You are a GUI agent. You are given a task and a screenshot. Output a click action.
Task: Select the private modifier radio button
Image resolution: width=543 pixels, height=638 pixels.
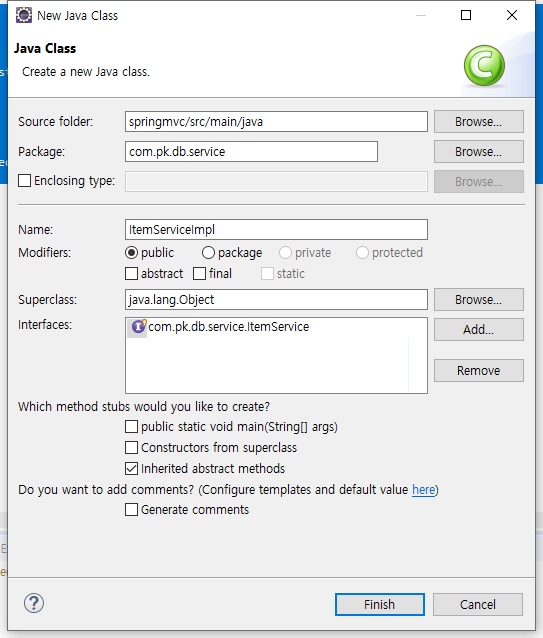point(285,253)
